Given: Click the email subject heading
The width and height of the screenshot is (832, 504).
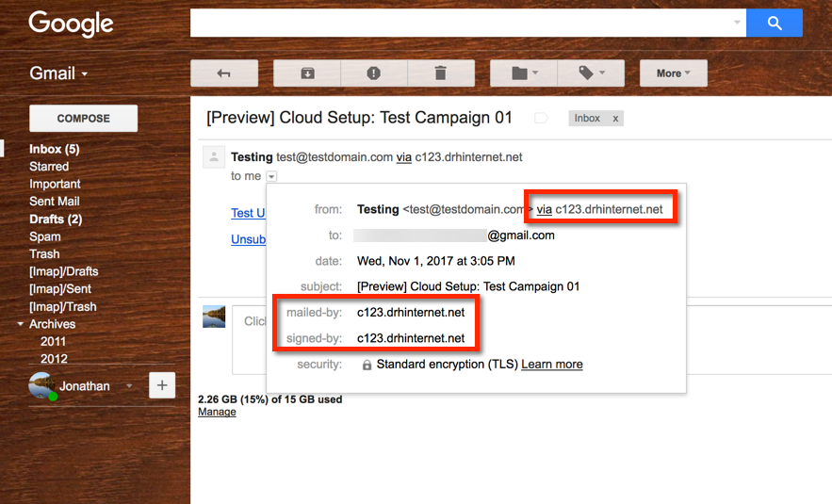Looking at the screenshot, I should [x=359, y=118].
